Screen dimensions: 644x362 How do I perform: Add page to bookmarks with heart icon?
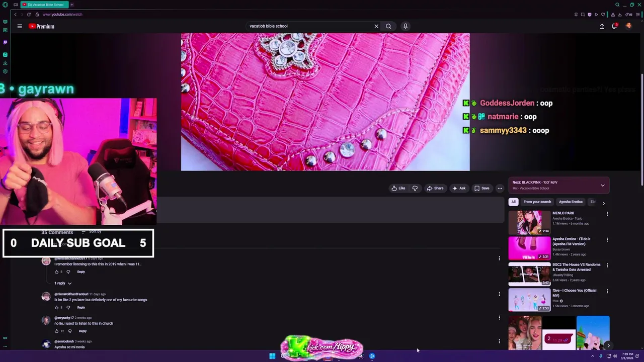tap(603, 14)
